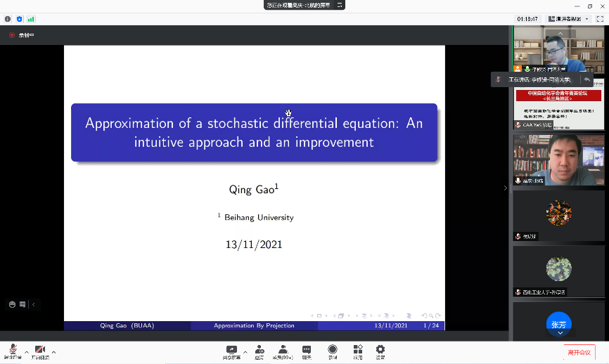Open the members list icon
Viewport: 609px width, 364px height.
(x=283, y=350)
